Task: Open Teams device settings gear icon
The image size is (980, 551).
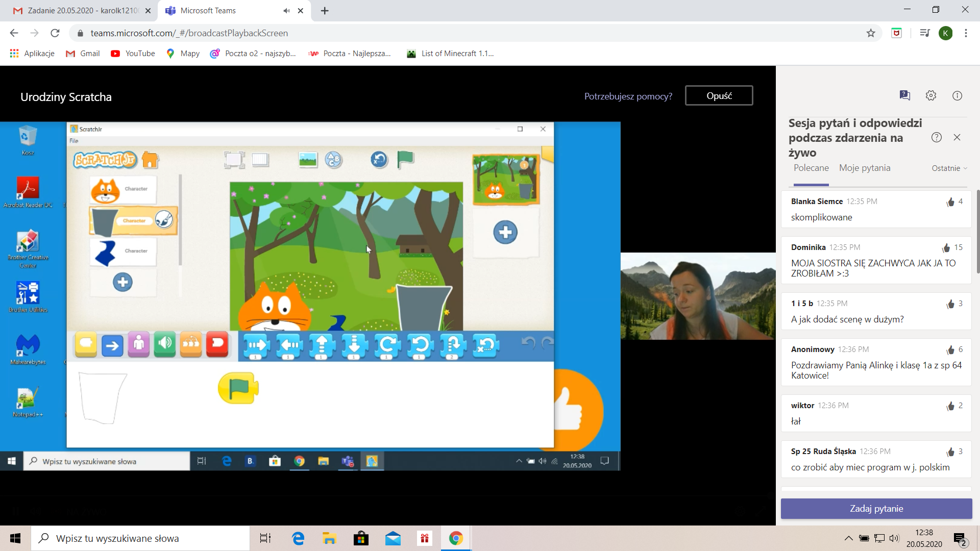Action: (x=931, y=95)
